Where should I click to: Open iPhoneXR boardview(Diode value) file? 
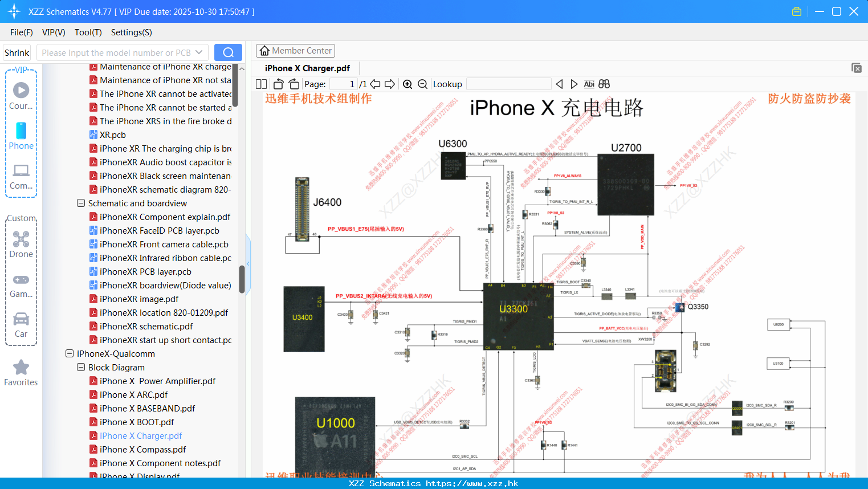(165, 285)
